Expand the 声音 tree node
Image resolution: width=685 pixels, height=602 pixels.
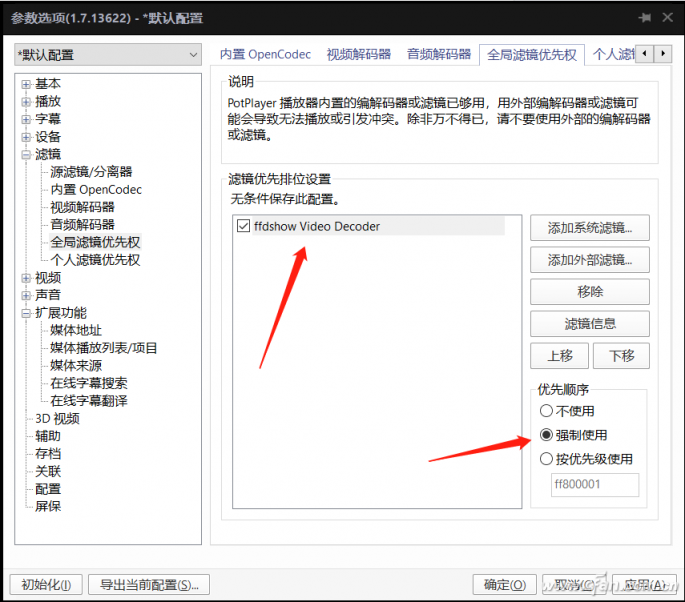[x=26, y=296]
